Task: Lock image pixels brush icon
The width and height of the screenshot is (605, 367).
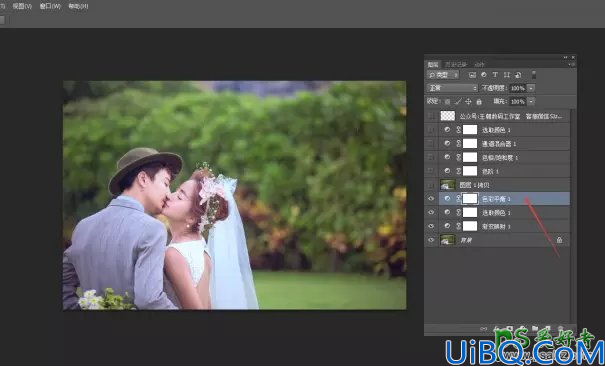Action: click(458, 102)
